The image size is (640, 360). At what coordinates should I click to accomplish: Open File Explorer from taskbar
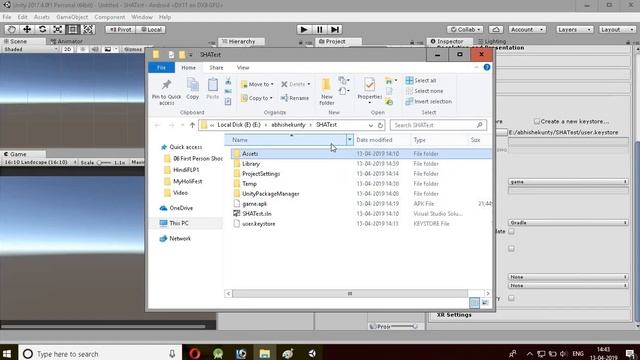point(264,353)
